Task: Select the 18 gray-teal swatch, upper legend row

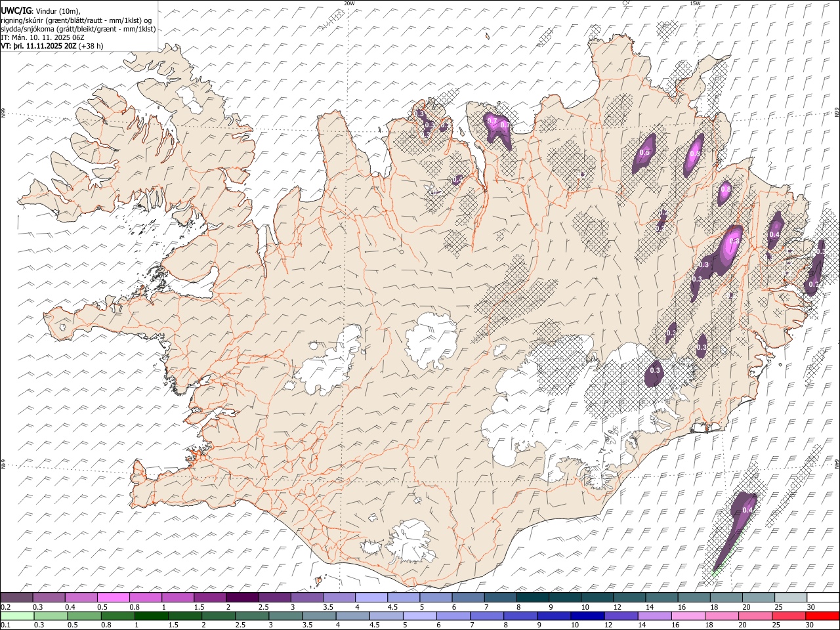Action: [x=726, y=598]
